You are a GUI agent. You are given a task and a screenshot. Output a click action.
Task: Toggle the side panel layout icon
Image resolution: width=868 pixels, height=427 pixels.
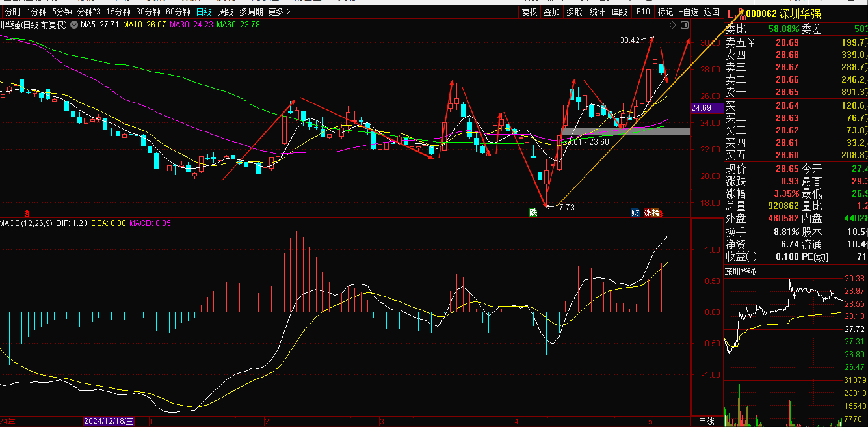pos(684,25)
